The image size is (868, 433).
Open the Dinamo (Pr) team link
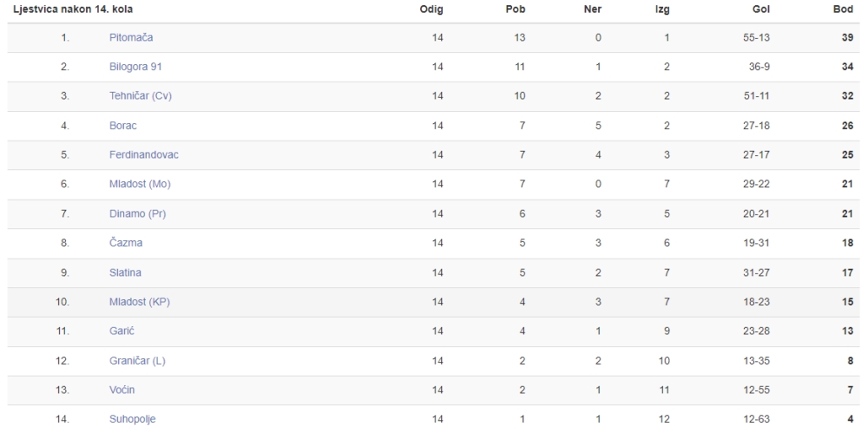[x=138, y=213]
